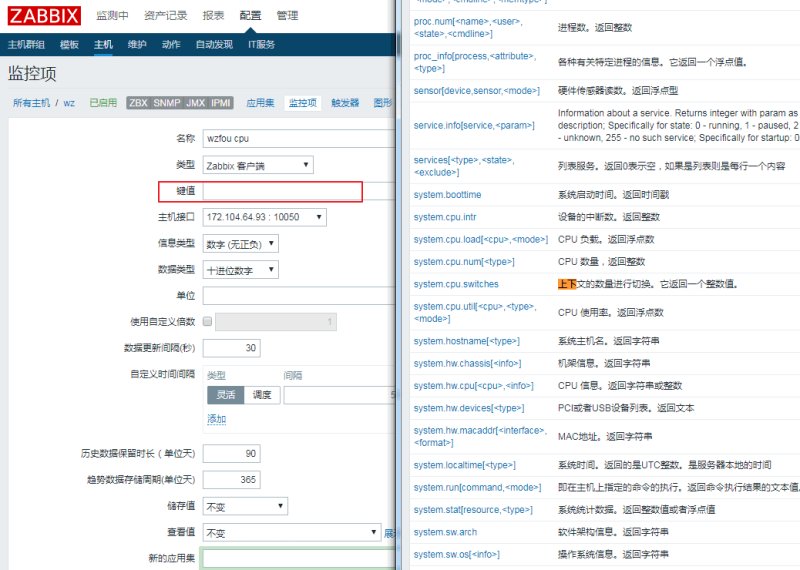Viewport: 800px width, 570px height.
Task: Open the 监控项 tab
Action: point(303,103)
